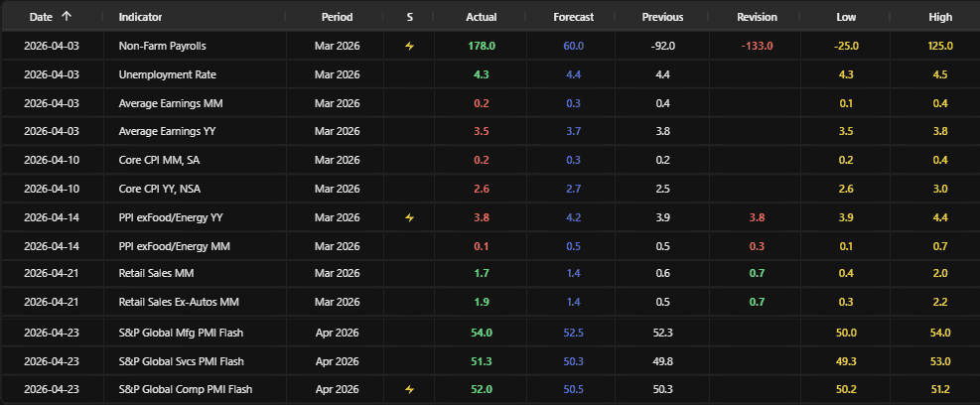
Task: Click the Non-Farm Payrolls actual value 178.0
Action: click(482, 46)
